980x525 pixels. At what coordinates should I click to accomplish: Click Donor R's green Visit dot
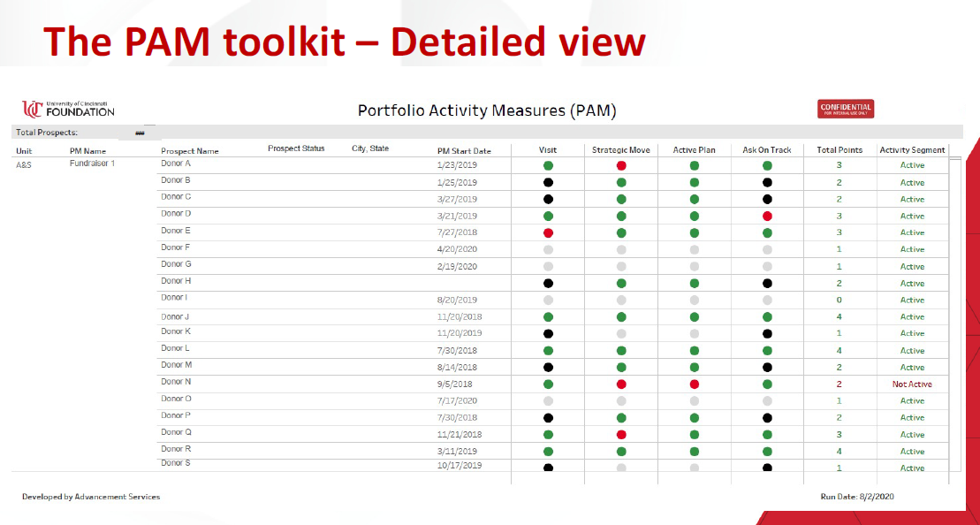(548, 451)
